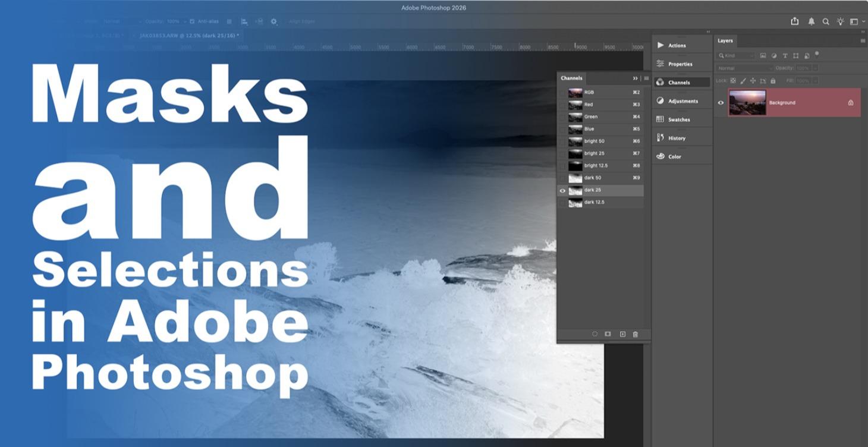Open the layer Opacity dropdown arrow
This screenshot has height=447, width=868.
[x=814, y=68]
